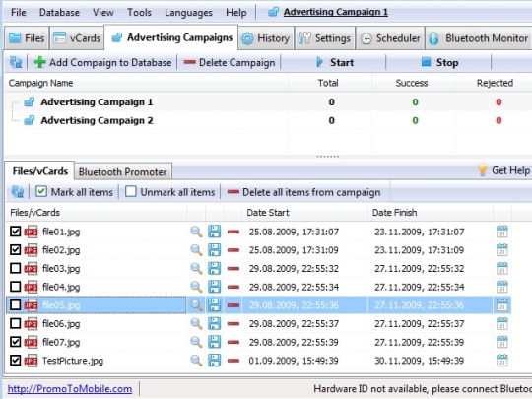
Task: Open the PromoToMobile.com link
Action: (x=70, y=389)
